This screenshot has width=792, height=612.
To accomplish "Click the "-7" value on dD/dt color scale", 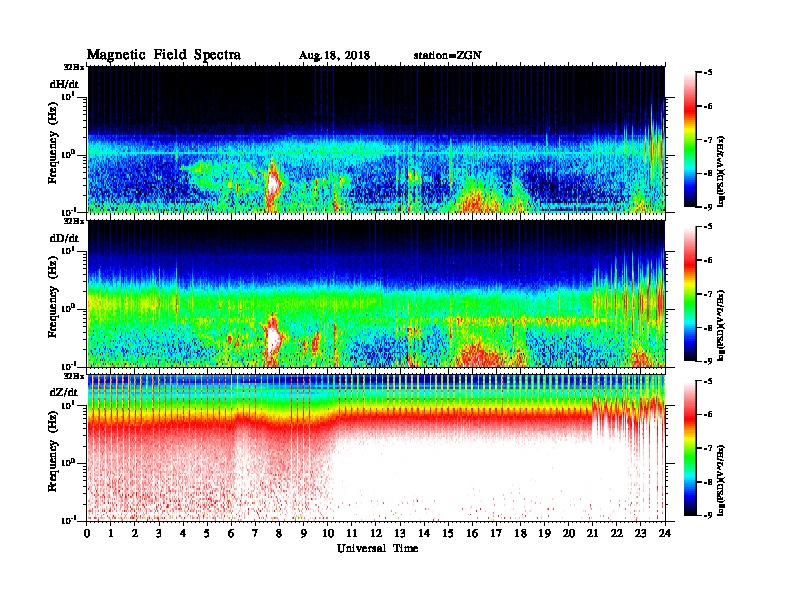I will coord(708,293).
